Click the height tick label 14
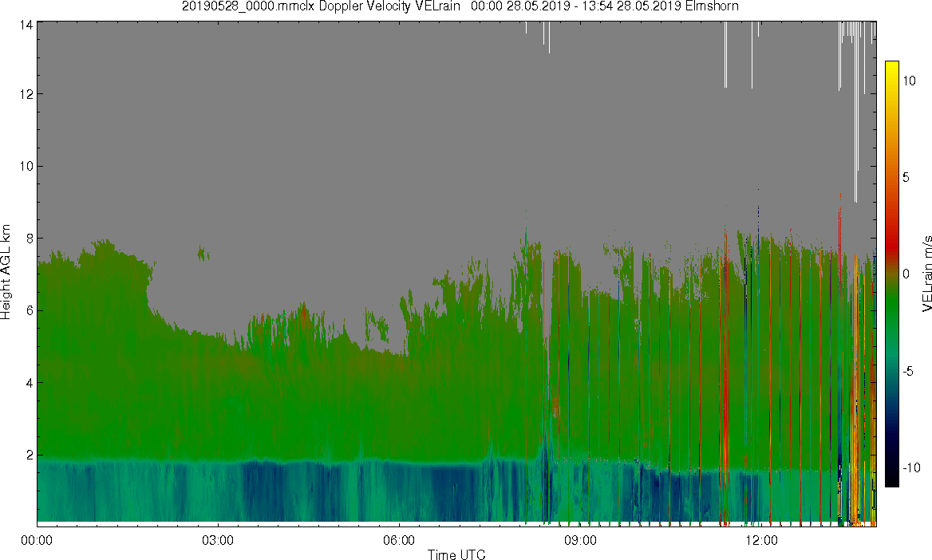This screenshot has width=932, height=560. (26, 25)
